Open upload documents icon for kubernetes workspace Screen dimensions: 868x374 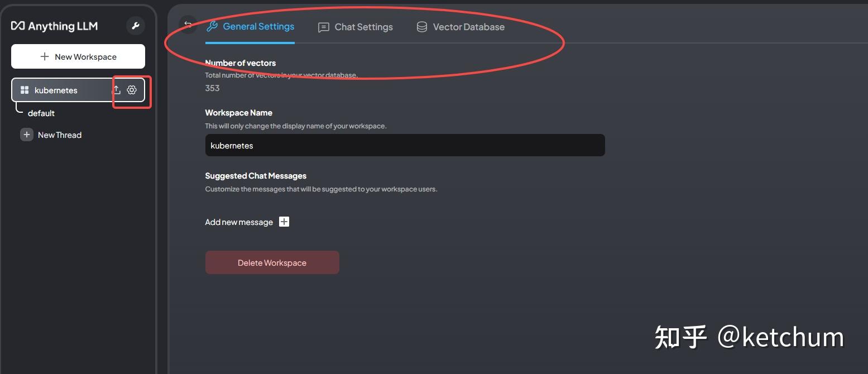coord(117,90)
